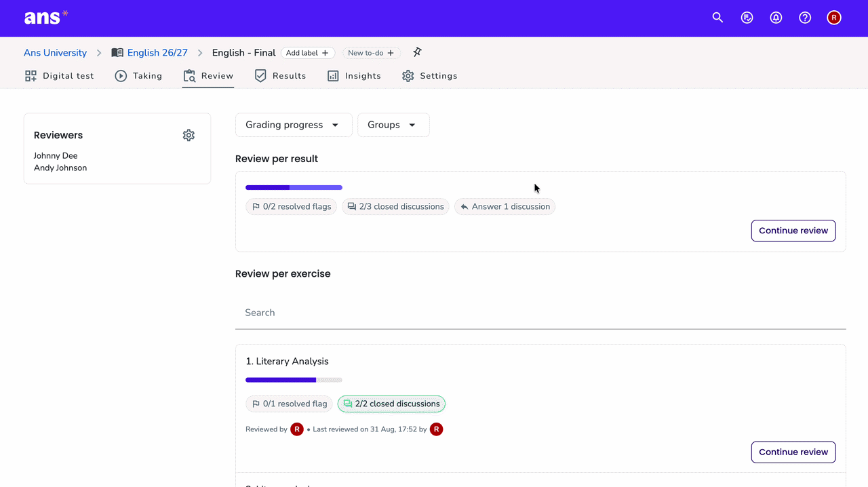Switch to Results tab
Viewport: 868px width, 487px height.
pyautogui.click(x=280, y=76)
